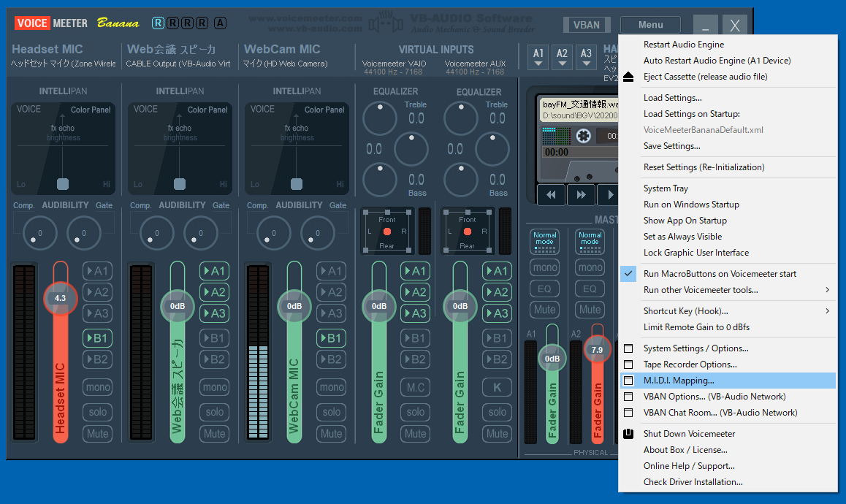
Task: Click the Headset MIC Comp knob
Action: tap(40, 233)
